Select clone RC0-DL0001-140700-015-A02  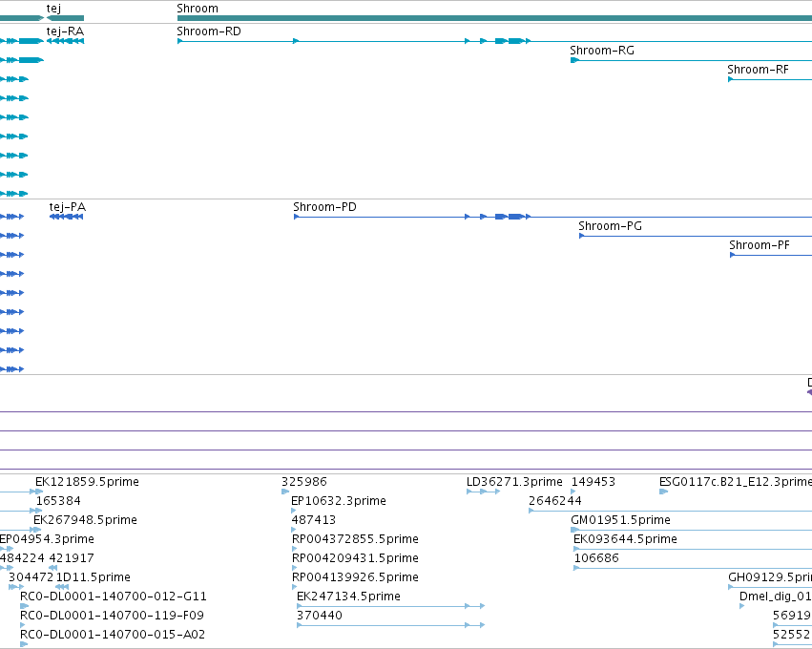tap(113, 635)
